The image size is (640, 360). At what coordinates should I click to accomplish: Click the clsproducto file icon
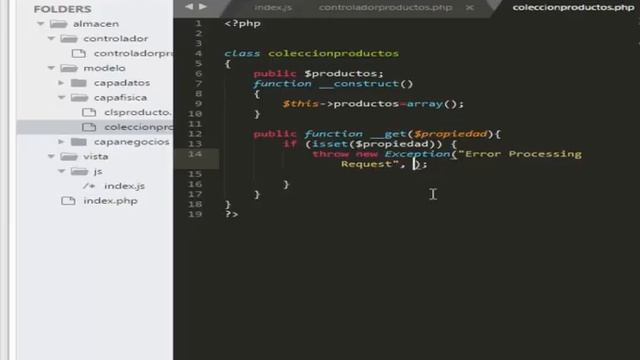89,112
